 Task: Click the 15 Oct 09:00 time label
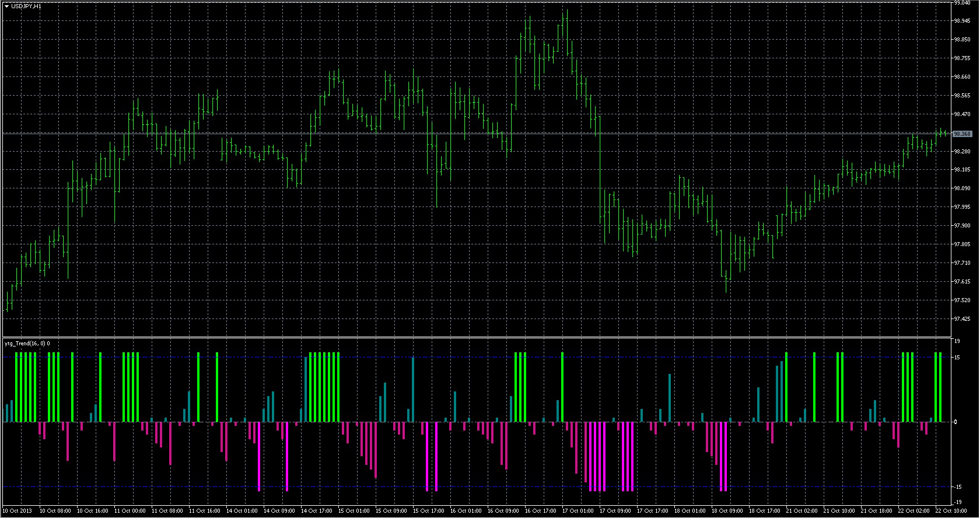[x=391, y=511]
